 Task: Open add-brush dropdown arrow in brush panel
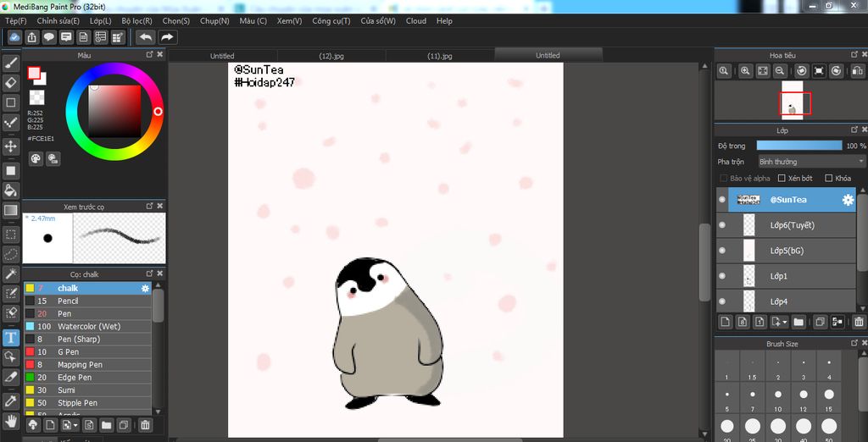pyautogui.click(x=75, y=425)
